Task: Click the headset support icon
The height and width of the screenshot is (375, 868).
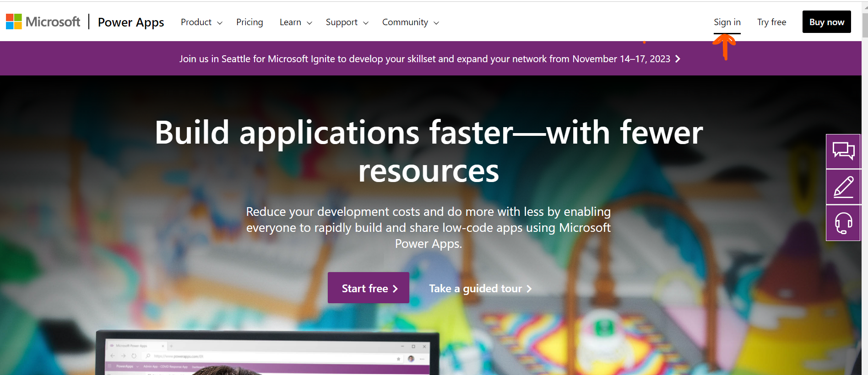Action: coord(843,223)
